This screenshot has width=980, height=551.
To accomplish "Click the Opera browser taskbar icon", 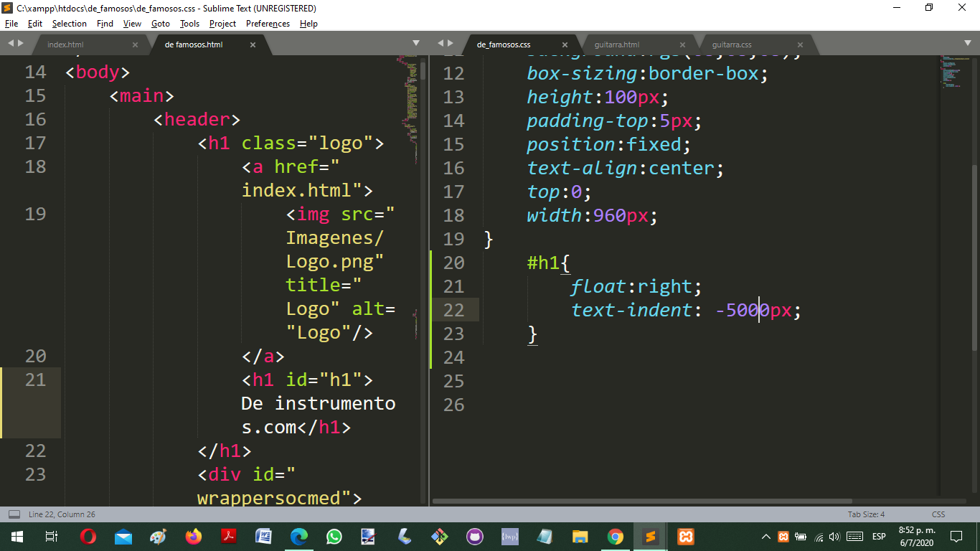I will pos(88,536).
